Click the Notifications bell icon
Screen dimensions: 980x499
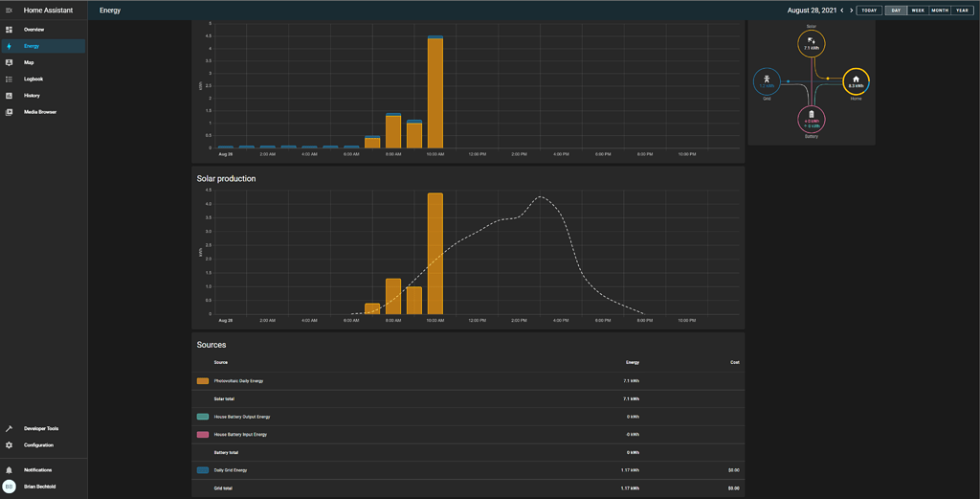click(9, 470)
